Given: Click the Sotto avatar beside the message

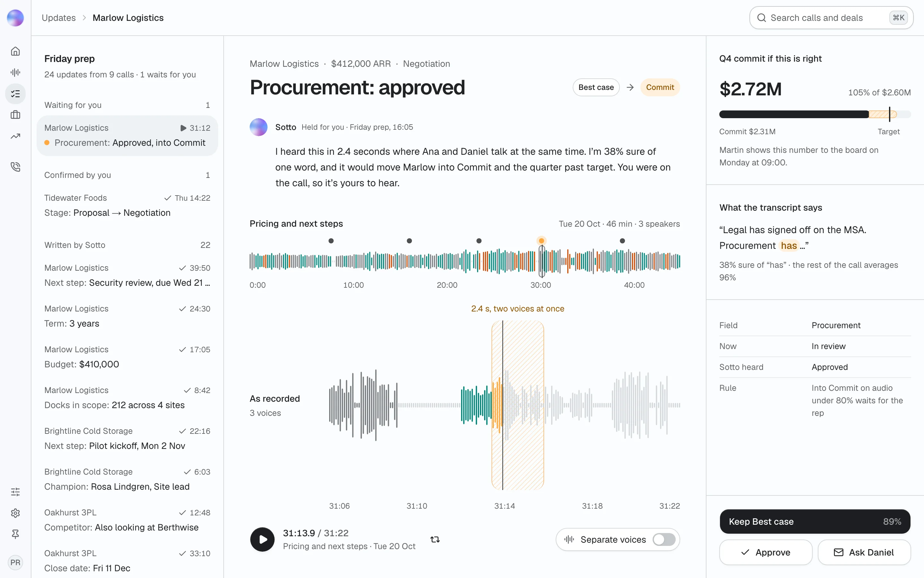Looking at the screenshot, I should point(259,127).
